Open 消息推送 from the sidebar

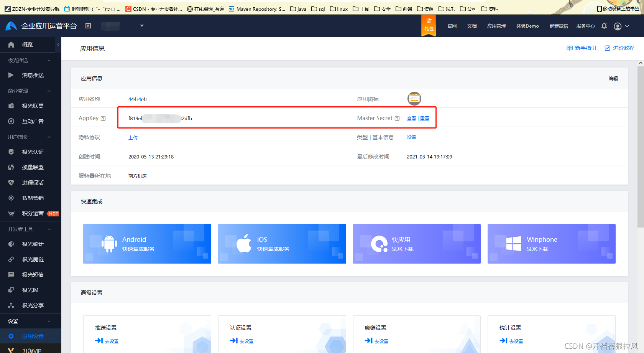[33, 75]
